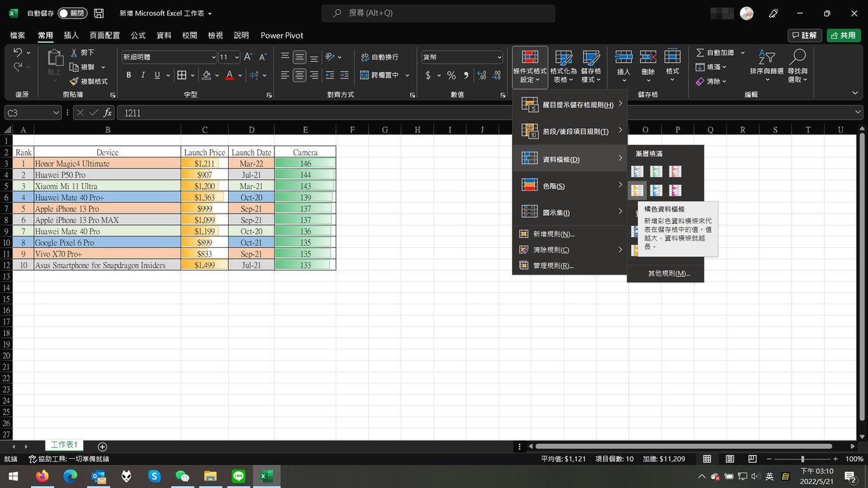
Task: Click the insert function fx icon
Action: [107, 112]
